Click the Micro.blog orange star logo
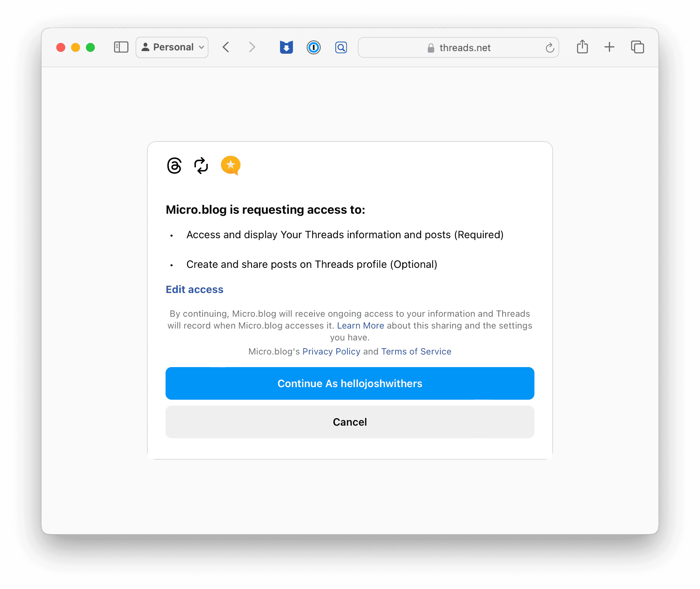 [x=230, y=165]
